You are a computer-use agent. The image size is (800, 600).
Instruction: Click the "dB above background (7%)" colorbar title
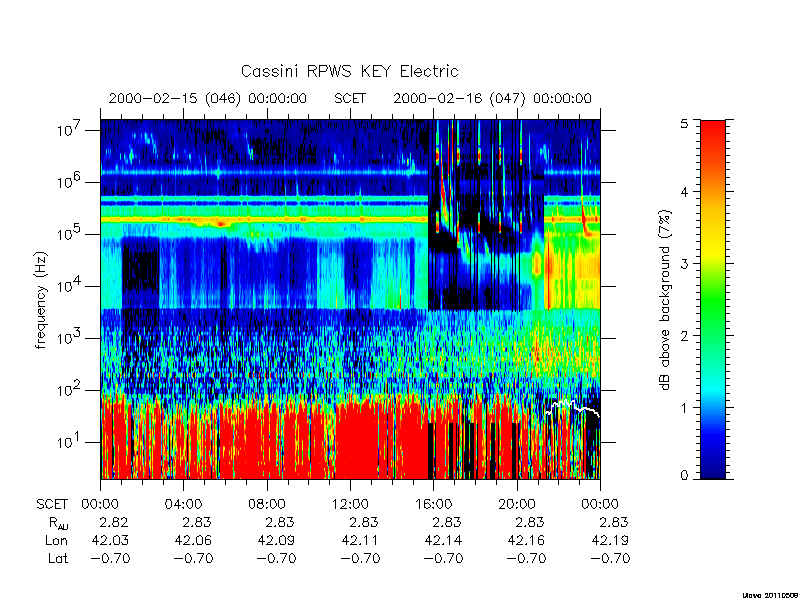(665, 300)
